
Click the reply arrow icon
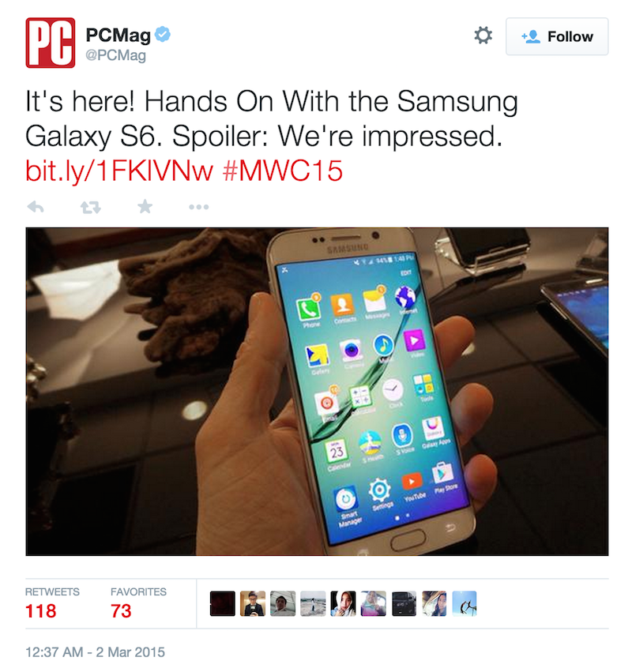click(x=36, y=208)
